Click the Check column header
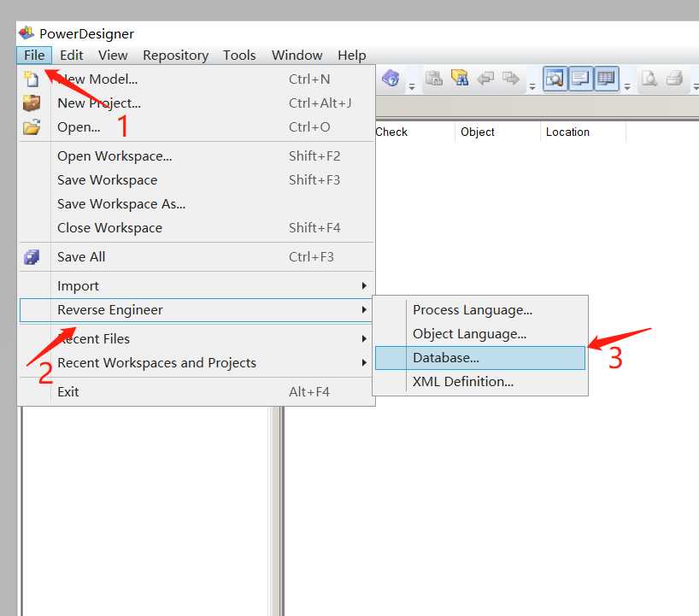The height and width of the screenshot is (616, 699). (x=415, y=132)
